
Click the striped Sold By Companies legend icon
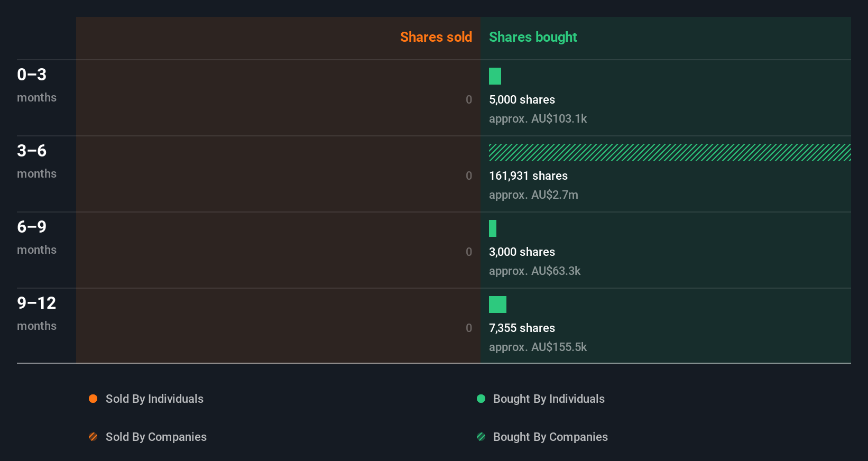point(93,437)
